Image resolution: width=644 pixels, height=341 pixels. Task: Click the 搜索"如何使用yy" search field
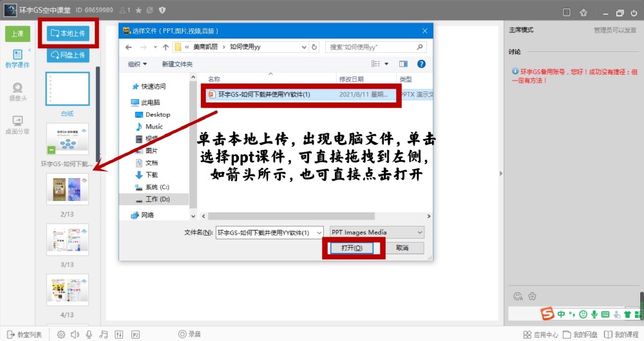[x=376, y=47]
